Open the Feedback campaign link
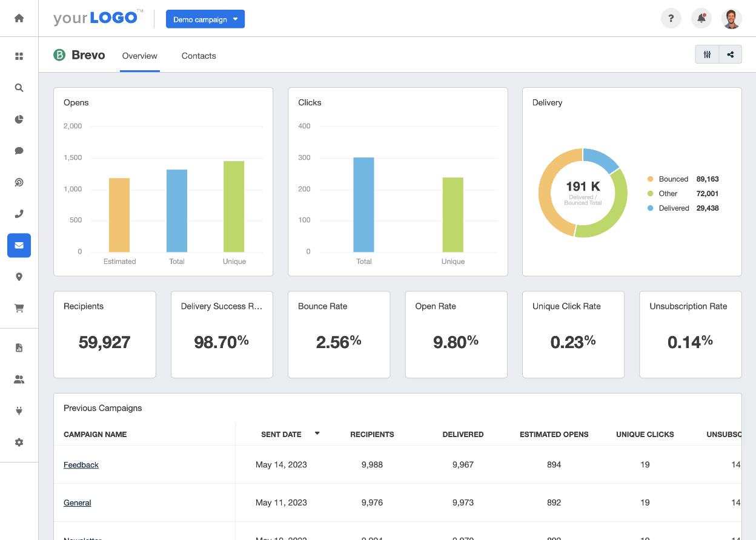Screen dimensions: 756x540 click(81, 465)
